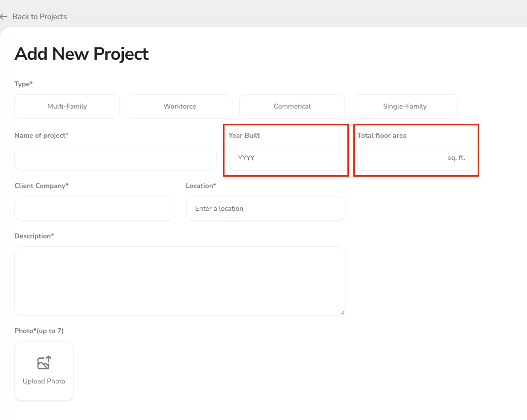Screen dimensions: 527x420
Task: Click the Total floor area label
Action: (x=382, y=135)
